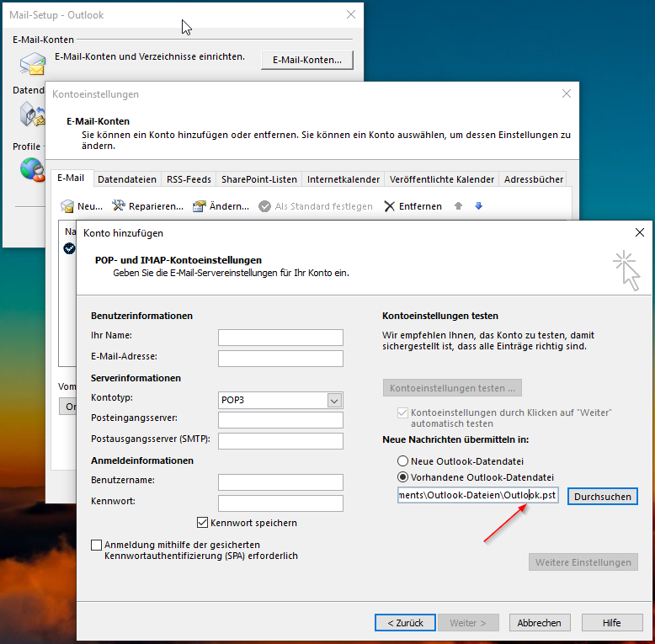Click the Weiter > button
655x644 pixels.
click(x=468, y=623)
